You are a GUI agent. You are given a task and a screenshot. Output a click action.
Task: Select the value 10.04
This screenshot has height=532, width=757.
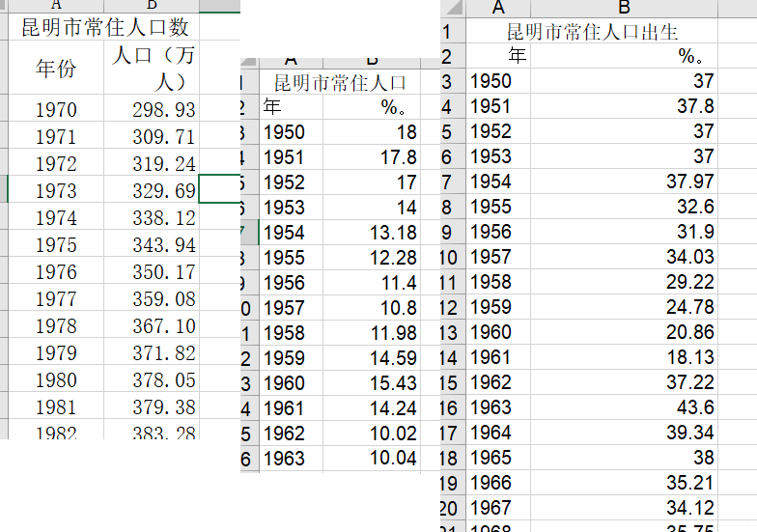(x=371, y=458)
